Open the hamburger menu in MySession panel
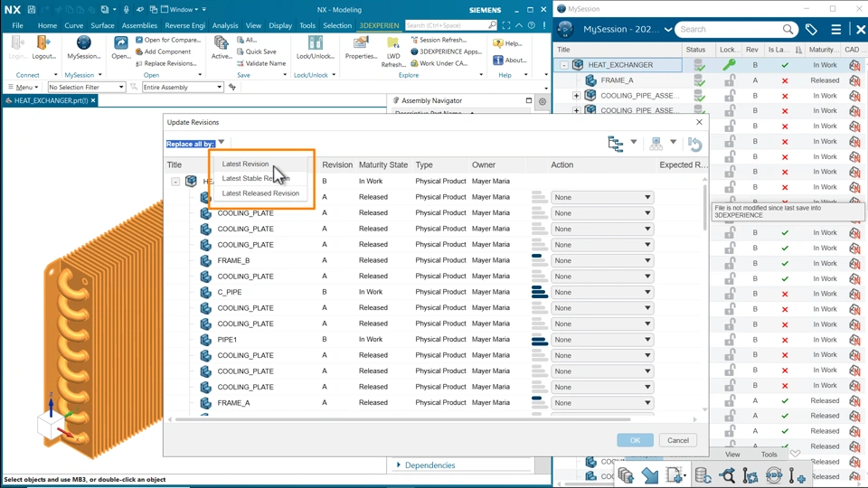The width and height of the screenshot is (868, 488). point(835,30)
